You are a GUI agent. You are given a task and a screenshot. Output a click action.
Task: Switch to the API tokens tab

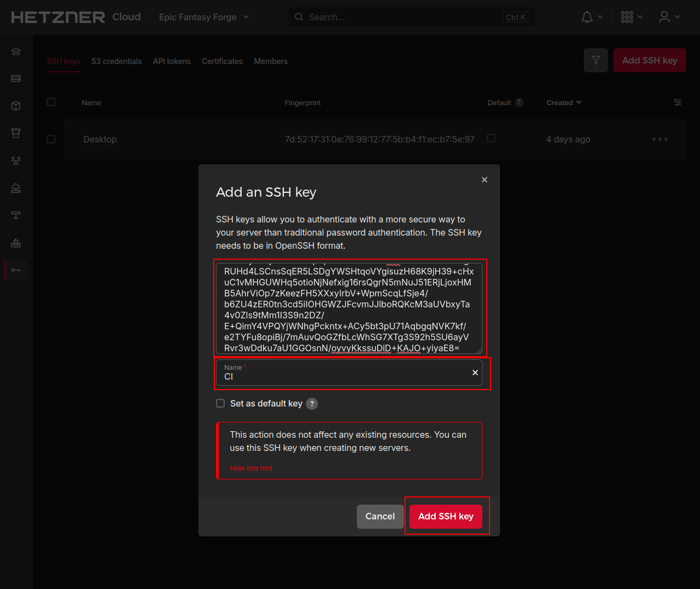172,61
